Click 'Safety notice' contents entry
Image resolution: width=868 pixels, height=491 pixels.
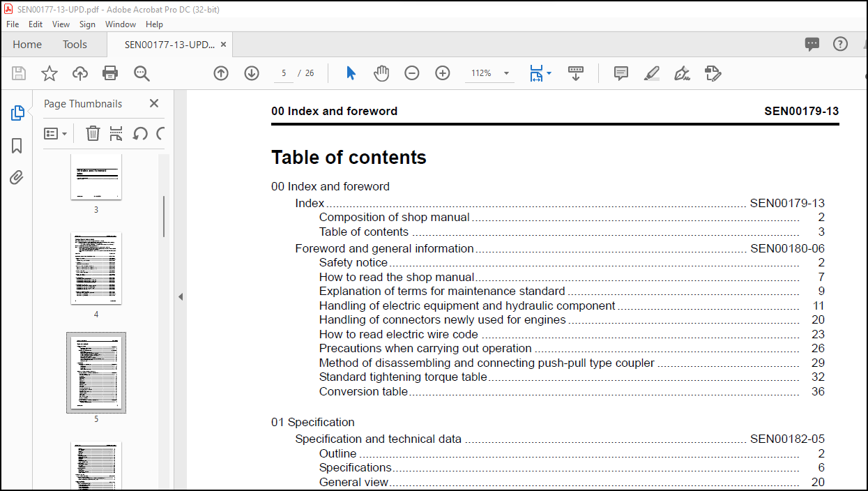click(353, 263)
